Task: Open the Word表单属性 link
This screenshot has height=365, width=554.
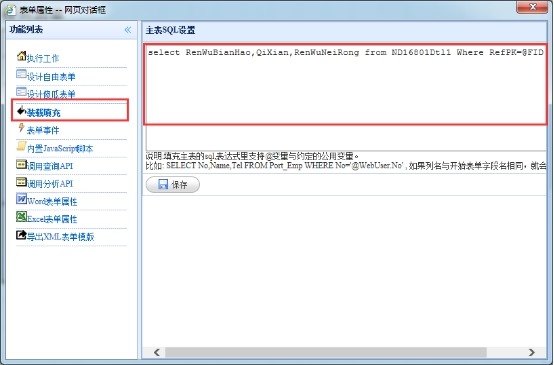Action: pos(52,201)
